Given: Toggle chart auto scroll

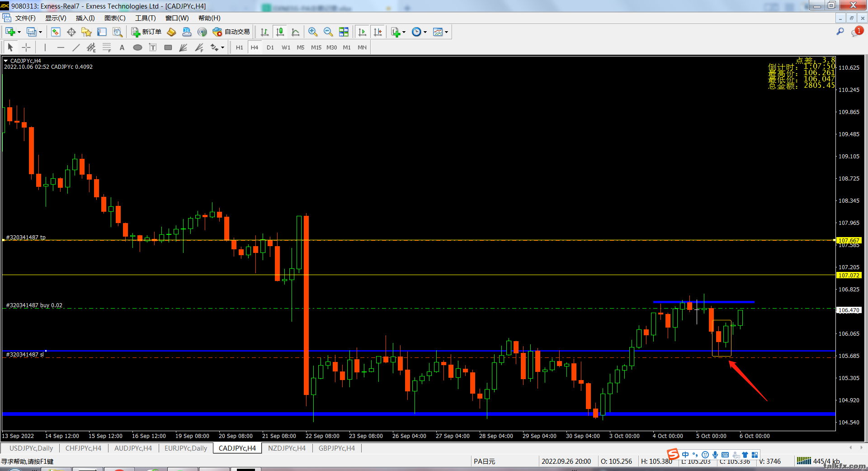Looking at the screenshot, I should click(x=362, y=32).
